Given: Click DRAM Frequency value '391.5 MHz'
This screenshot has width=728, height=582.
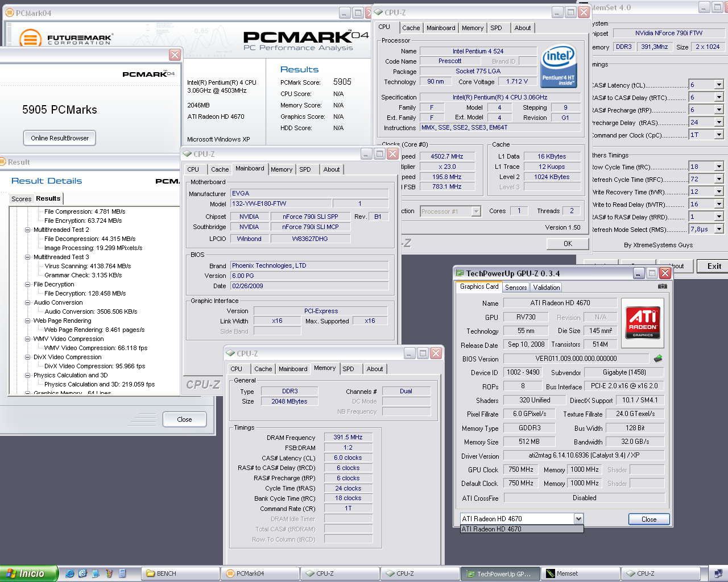Looking at the screenshot, I should (348, 437).
